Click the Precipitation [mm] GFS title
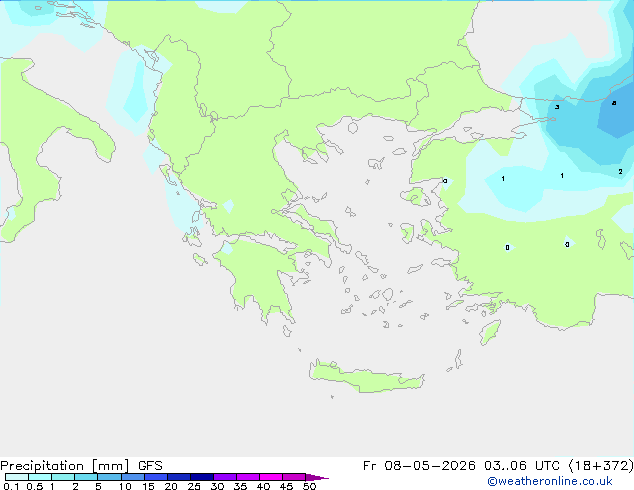The height and width of the screenshot is (490, 634). pyautogui.click(x=81, y=466)
